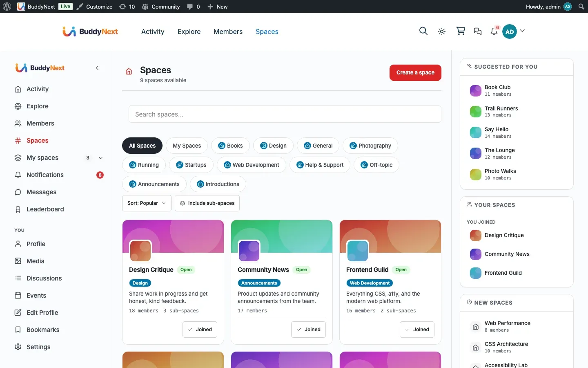588x368 pixels.
Task: Open The Lounge suggested space
Action: (x=517, y=153)
